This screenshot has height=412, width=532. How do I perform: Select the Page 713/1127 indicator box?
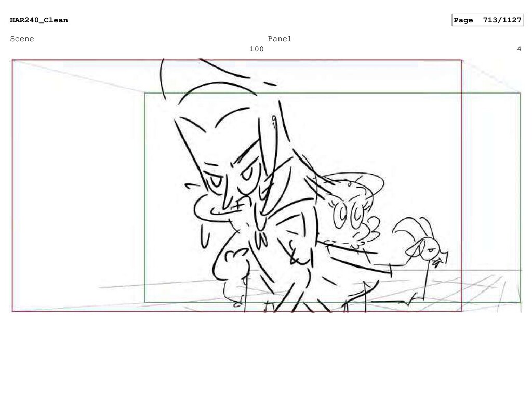[487, 20]
